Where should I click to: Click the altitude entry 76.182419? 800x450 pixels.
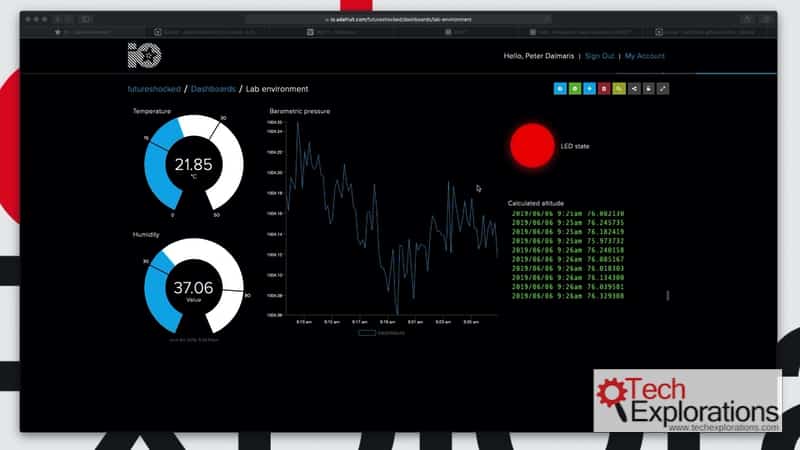coord(568,232)
